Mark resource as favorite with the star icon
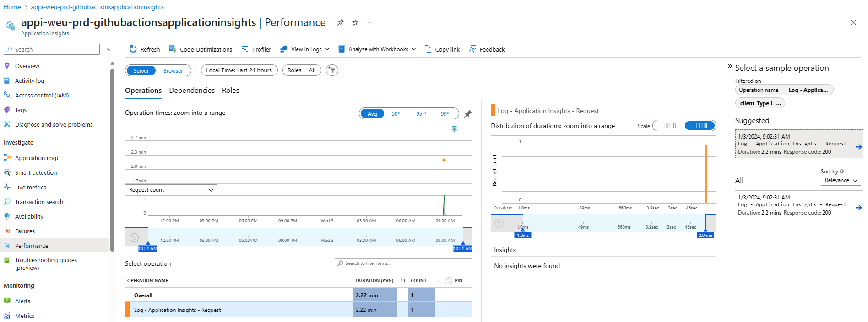This screenshot has width=868, height=322. pos(355,22)
